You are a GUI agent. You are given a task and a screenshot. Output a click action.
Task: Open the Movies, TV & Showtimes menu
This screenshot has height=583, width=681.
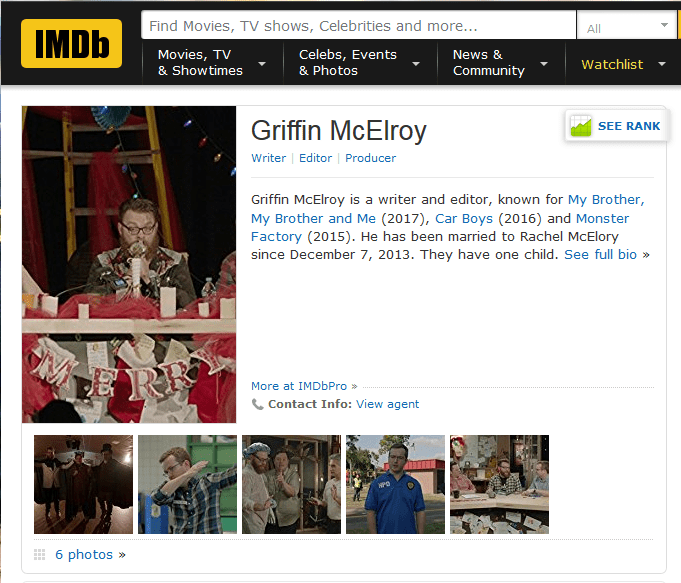(200, 63)
